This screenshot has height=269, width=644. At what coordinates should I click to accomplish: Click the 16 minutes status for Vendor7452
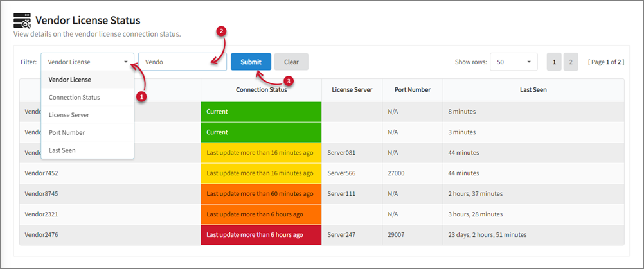tap(261, 173)
